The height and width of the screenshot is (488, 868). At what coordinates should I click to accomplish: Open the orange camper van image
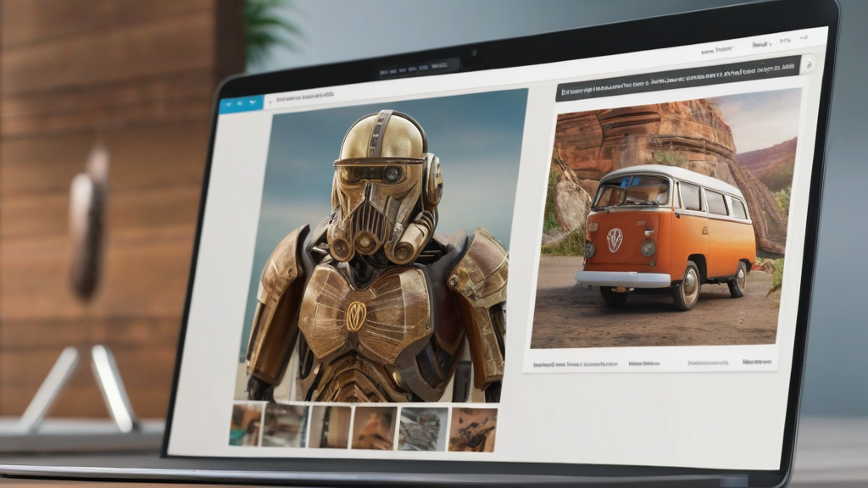pos(665,219)
